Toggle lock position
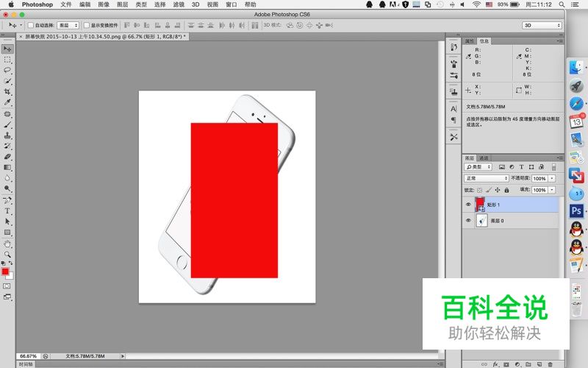 point(498,190)
